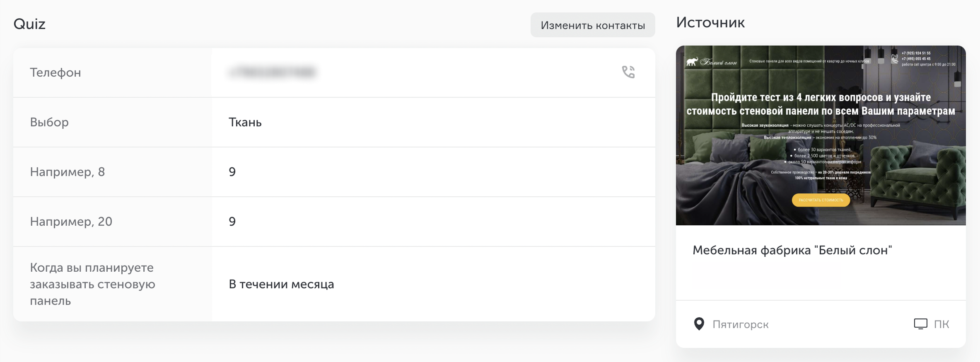Select the blurred phone number value
The image size is (980, 362).
tap(273, 72)
